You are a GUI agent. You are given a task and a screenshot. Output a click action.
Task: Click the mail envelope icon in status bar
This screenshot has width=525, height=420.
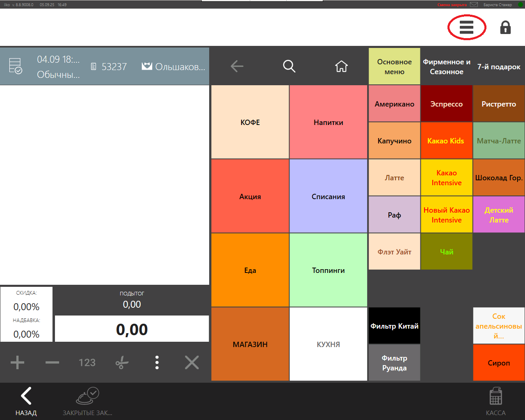coord(474,5)
